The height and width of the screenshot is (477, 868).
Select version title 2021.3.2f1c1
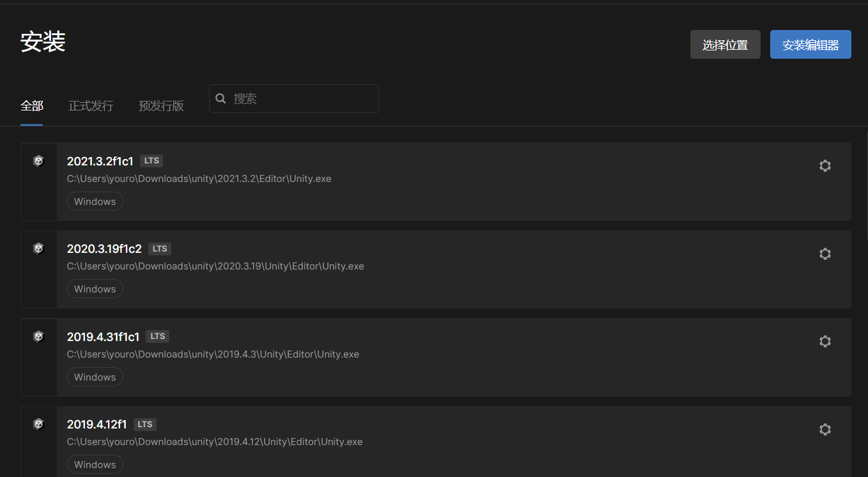pos(100,161)
